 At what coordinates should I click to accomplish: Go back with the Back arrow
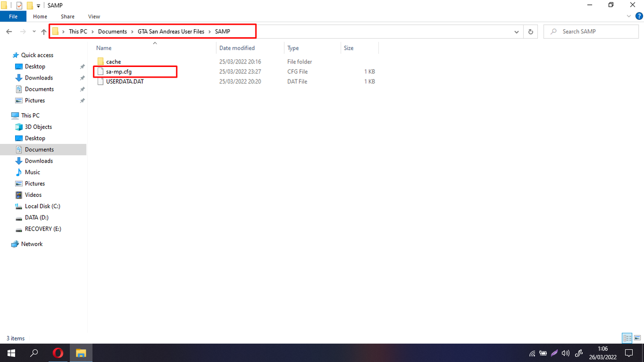pyautogui.click(x=9, y=32)
